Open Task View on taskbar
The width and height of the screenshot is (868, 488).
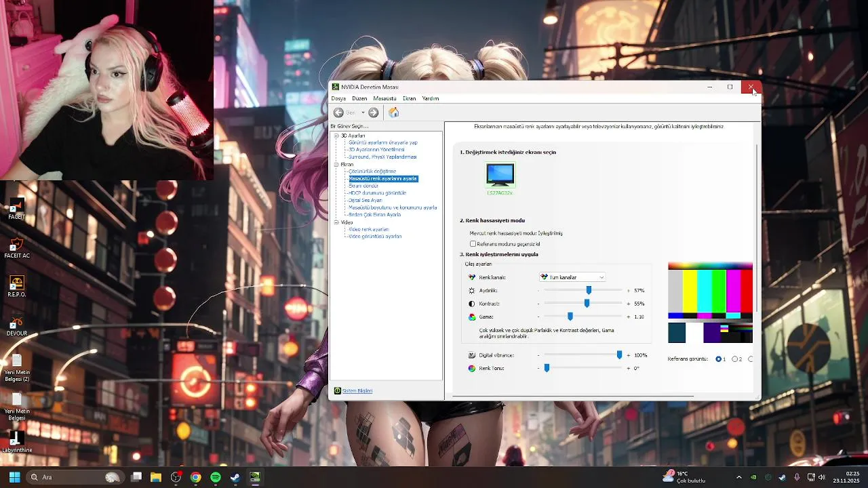(x=136, y=477)
